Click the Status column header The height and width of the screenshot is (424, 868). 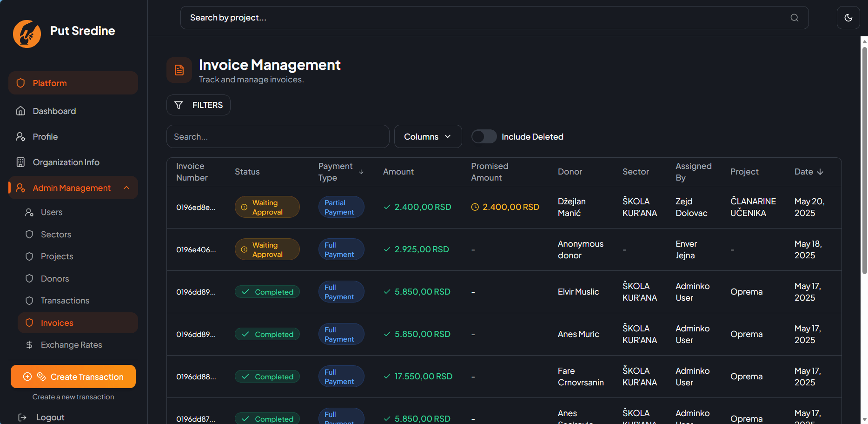tap(247, 172)
